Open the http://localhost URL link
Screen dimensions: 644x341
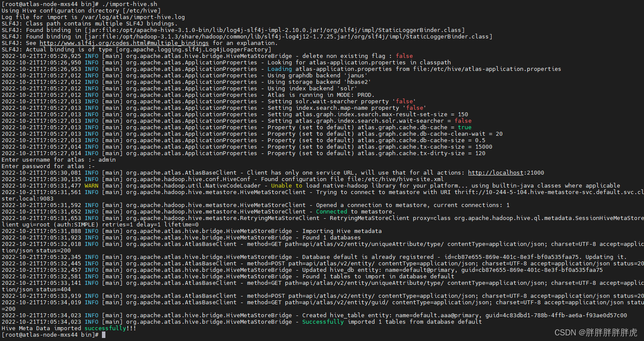pyautogui.click(x=495, y=173)
